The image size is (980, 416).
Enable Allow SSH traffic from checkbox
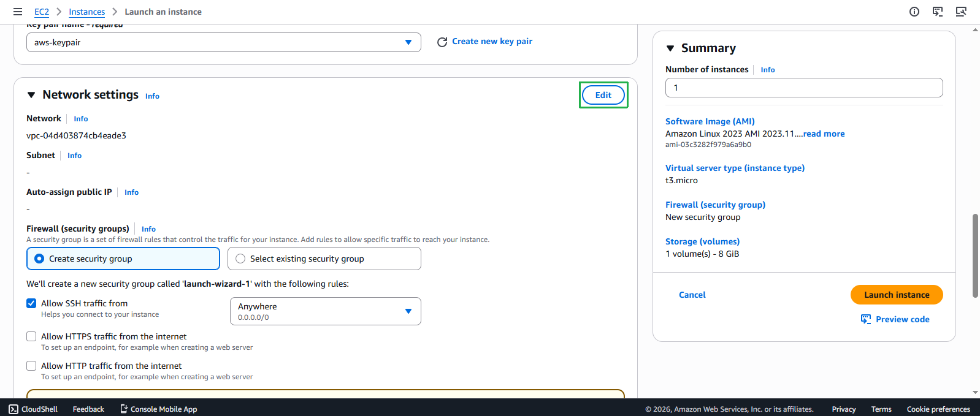click(x=31, y=303)
